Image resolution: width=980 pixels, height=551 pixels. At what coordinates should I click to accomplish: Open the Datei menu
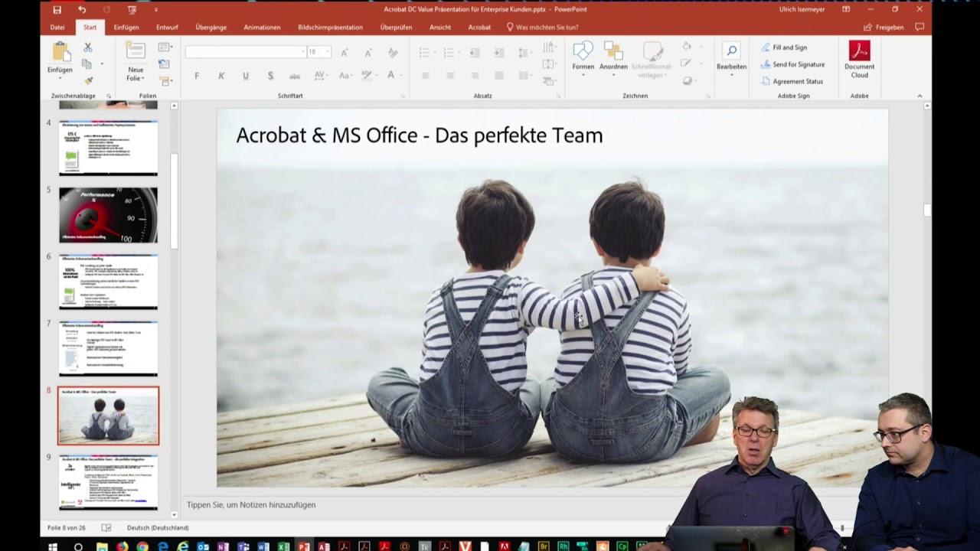[x=57, y=27]
